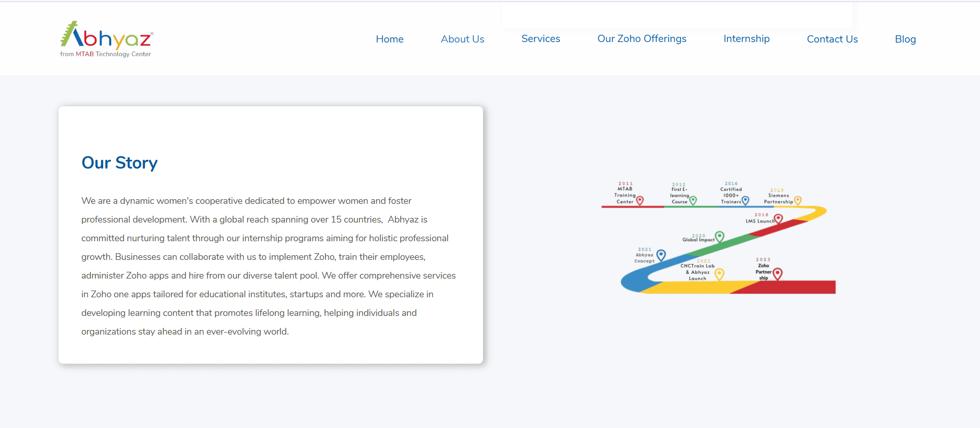Viewport: 980px width, 428px height.
Task: Select Our Zoho Offerings in navigation
Action: click(642, 39)
